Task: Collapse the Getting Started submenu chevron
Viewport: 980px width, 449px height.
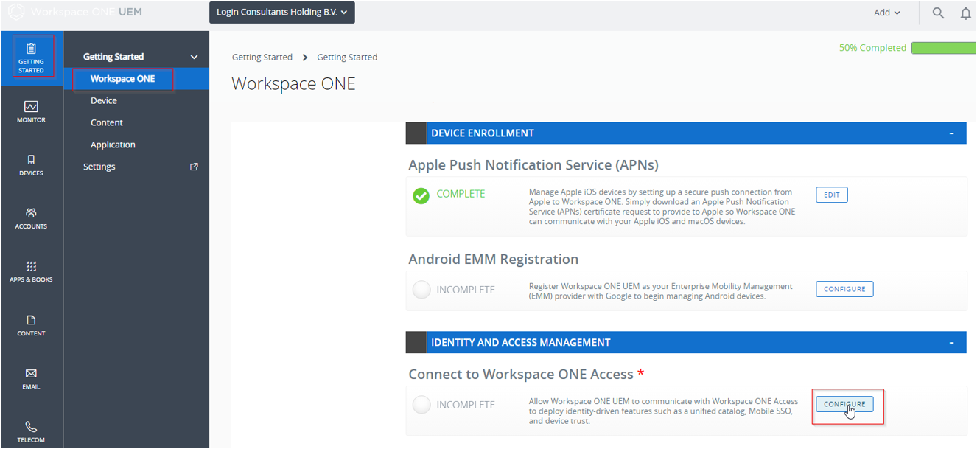Action: pyautogui.click(x=194, y=56)
